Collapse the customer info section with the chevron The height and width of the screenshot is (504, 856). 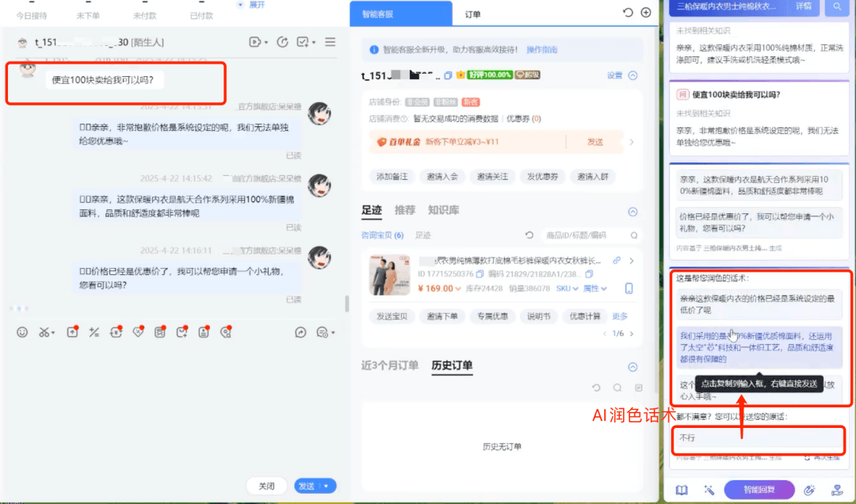coord(632,75)
